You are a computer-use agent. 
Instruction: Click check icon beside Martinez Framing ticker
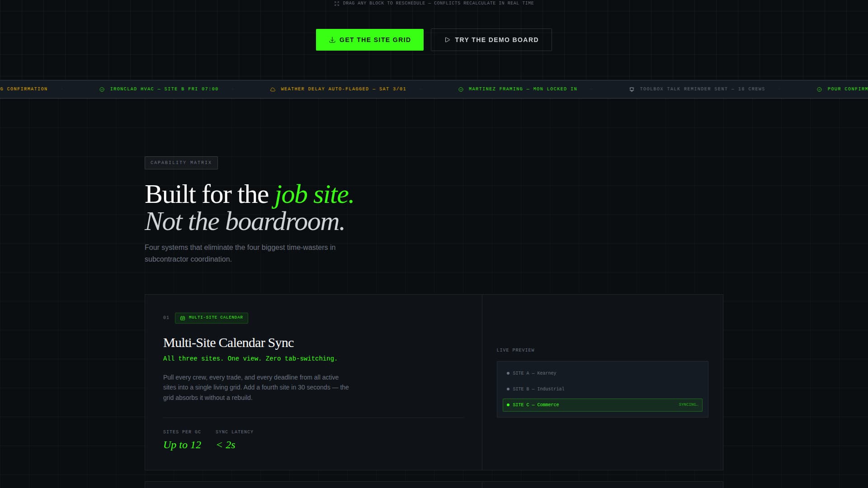click(x=461, y=89)
